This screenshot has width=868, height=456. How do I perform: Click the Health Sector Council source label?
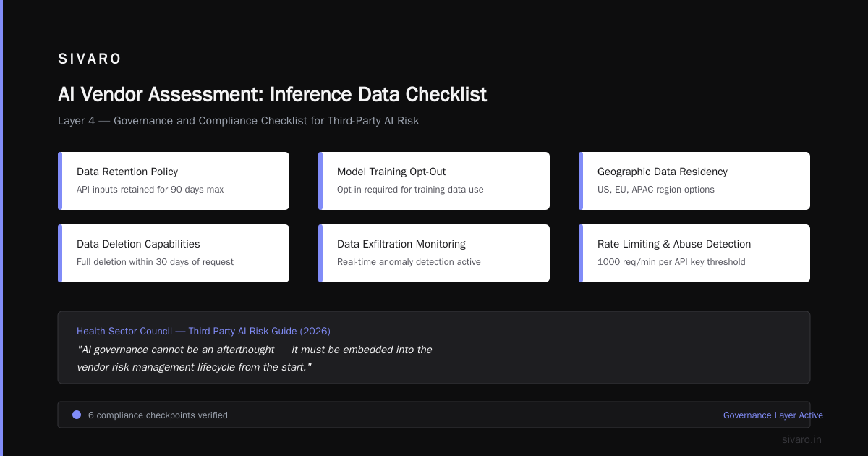(x=124, y=331)
